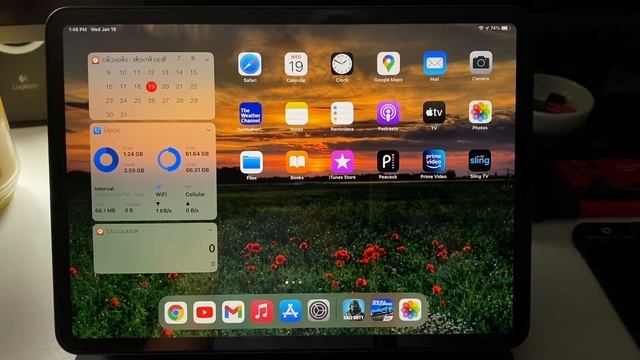Open the Prime Video app
640x360 pixels.
click(x=434, y=161)
